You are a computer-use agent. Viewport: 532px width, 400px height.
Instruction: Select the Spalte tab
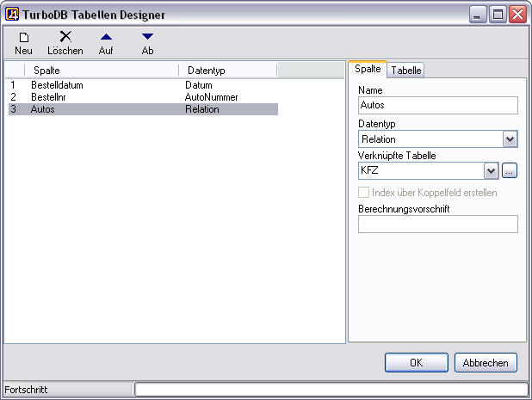(x=368, y=69)
